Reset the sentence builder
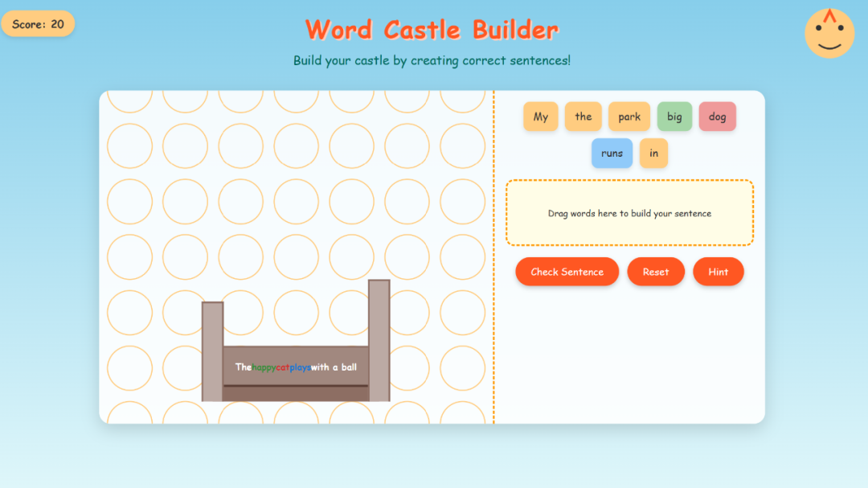The height and width of the screenshot is (488, 868). (x=655, y=272)
